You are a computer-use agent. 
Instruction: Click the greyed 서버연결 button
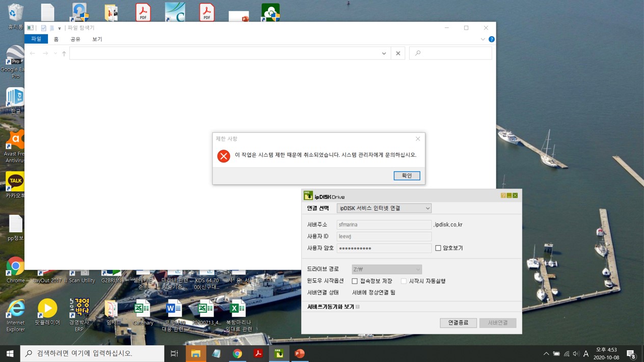point(498,323)
